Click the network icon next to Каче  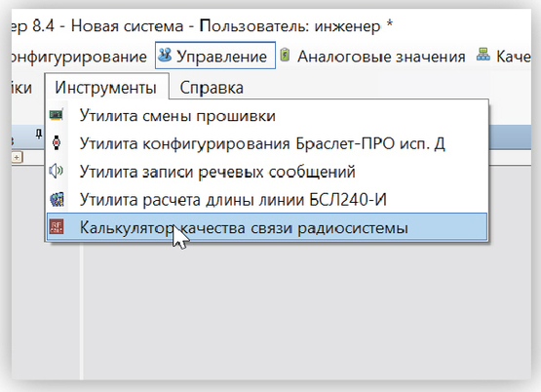(x=483, y=55)
